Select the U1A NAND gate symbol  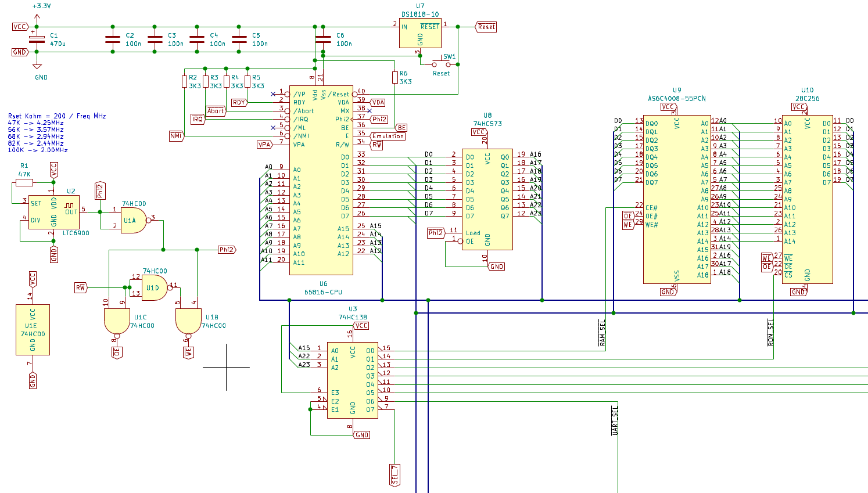133,221
